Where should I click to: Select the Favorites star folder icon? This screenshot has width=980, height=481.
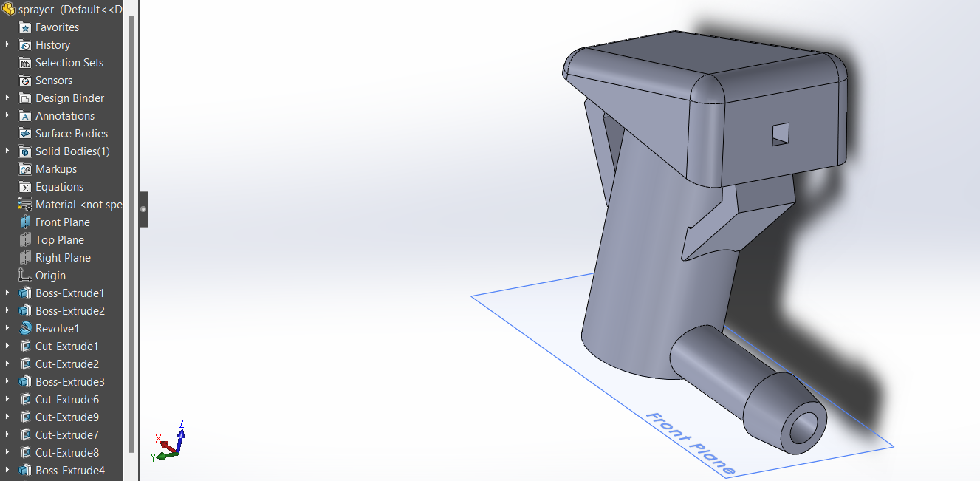(x=25, y=27)
